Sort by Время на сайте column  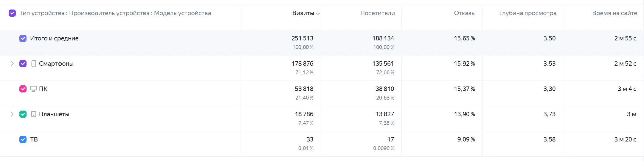(614, 13)
